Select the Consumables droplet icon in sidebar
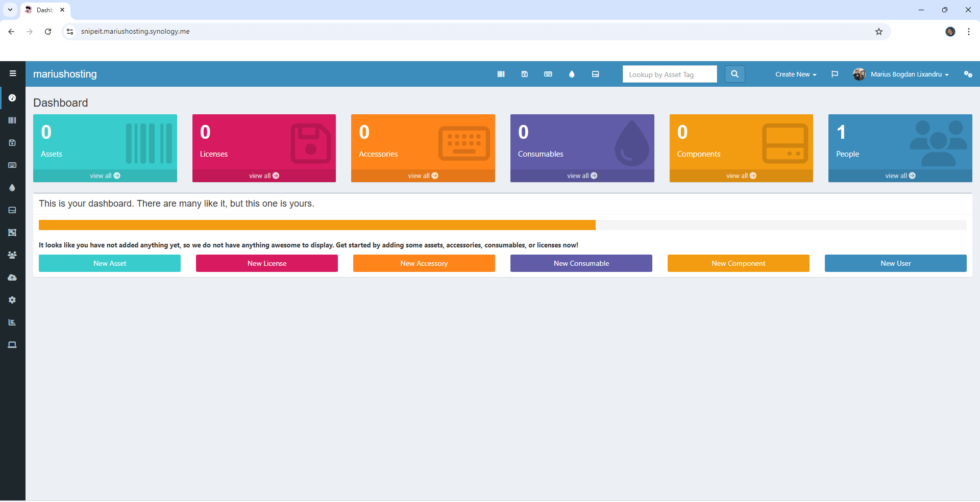 [12, 188]
